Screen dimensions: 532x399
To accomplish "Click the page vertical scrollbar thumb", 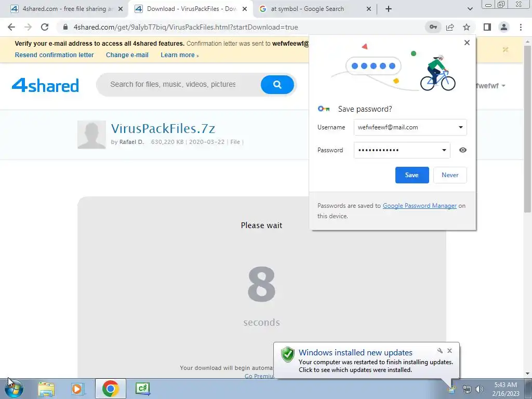I will click(527, 129).
